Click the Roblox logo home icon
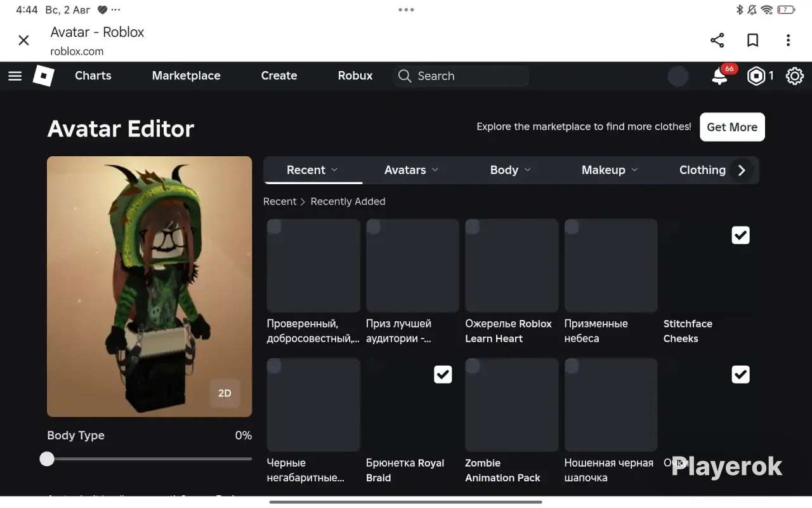 pos(44,76)
